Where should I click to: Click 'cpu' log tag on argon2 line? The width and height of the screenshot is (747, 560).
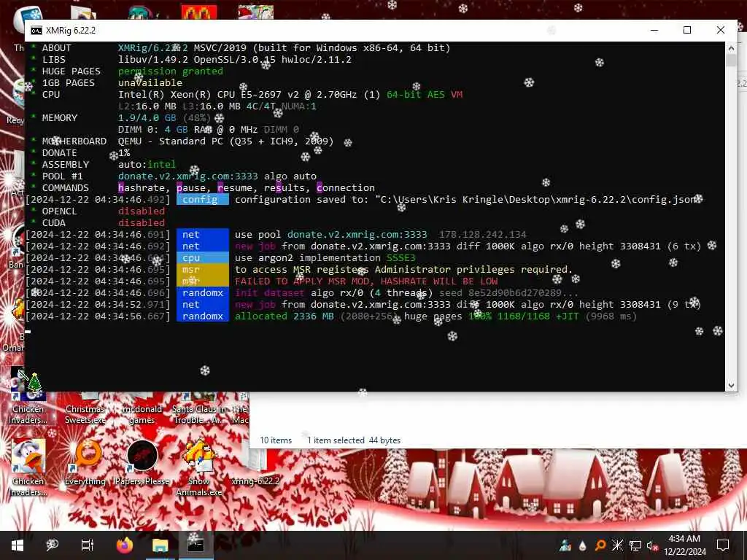pos(203,257)
